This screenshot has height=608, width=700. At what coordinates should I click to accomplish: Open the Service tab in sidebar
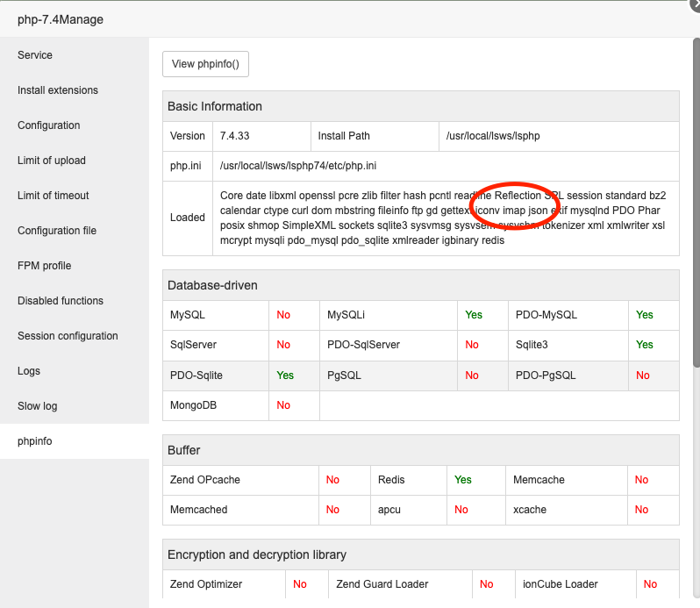coord(35,55)
